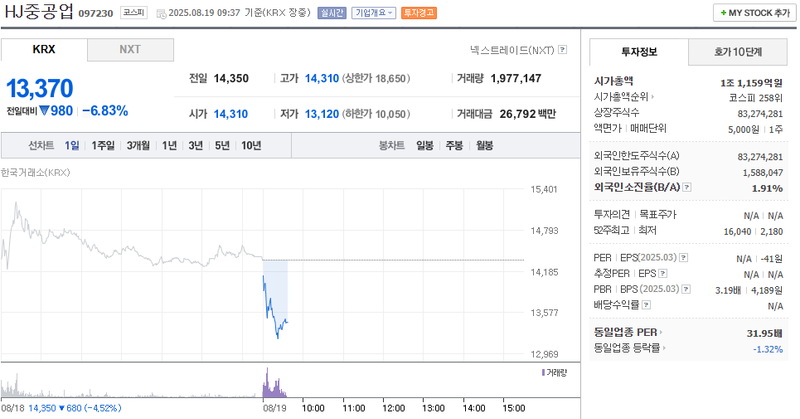
Task: Select the 1년 line chart period
Action: [x=169, y=145]
